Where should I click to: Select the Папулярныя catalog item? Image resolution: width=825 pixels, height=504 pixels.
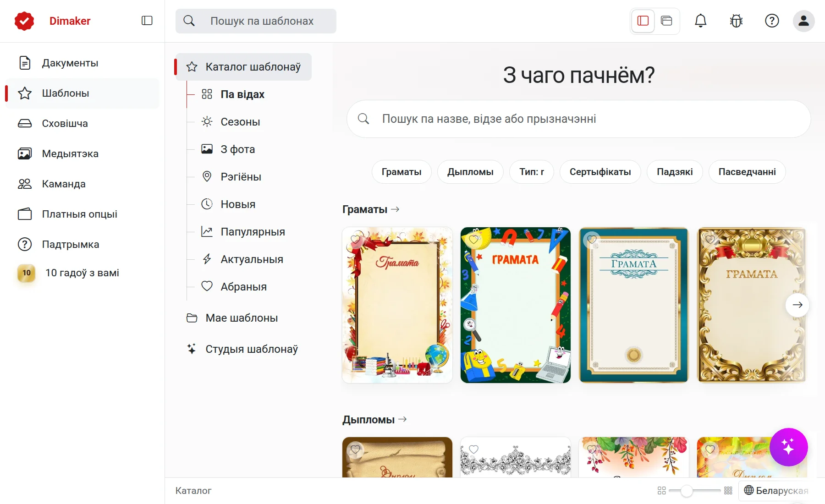[x=253, y=232]
